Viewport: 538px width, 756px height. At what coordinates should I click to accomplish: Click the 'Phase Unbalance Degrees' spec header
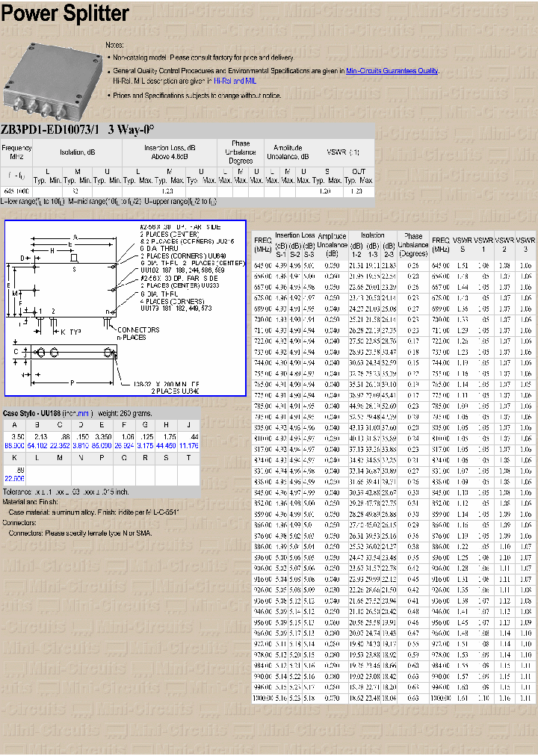241,152
